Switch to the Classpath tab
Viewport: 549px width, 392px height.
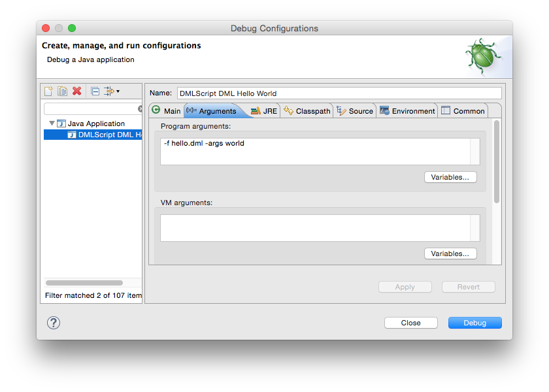pos(307,111)
